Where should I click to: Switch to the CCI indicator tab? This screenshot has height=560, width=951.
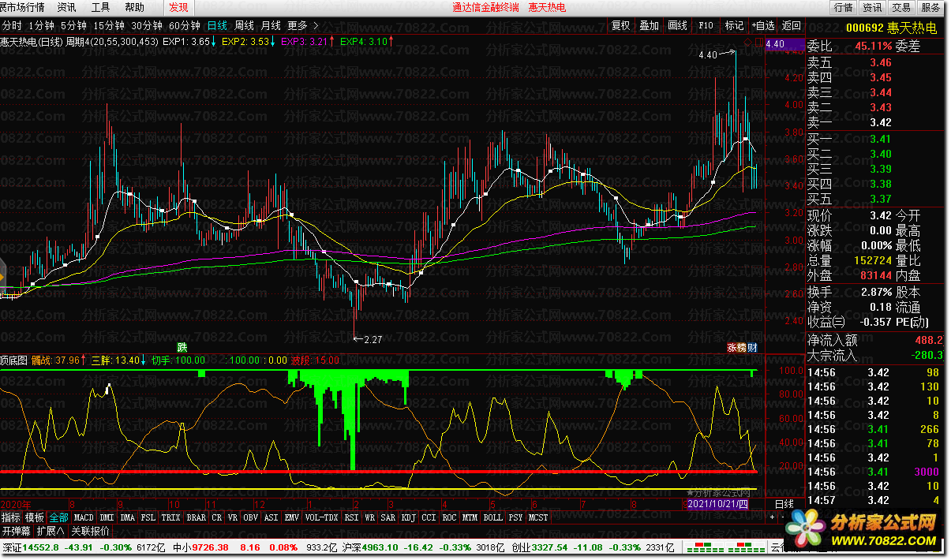click(429, 517)
